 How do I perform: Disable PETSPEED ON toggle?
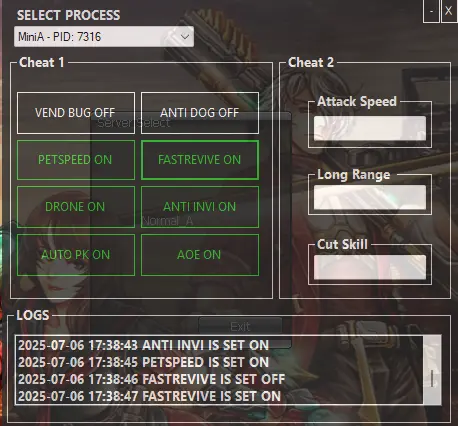[x=76, y=160]
